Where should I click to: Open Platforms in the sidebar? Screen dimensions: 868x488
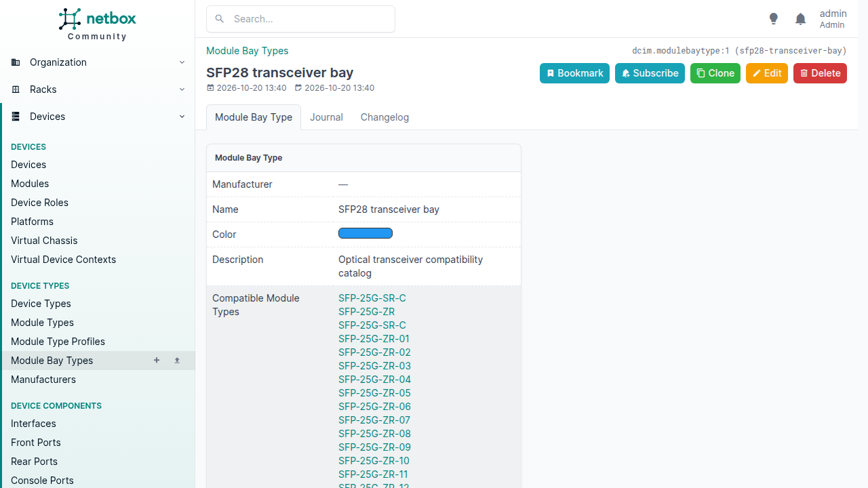(32, 222)
